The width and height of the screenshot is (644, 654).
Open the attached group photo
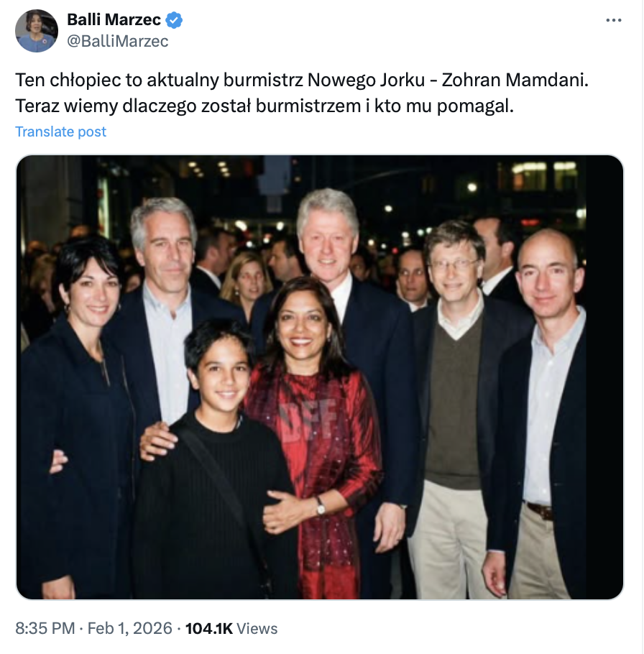[x=320, y=377]
